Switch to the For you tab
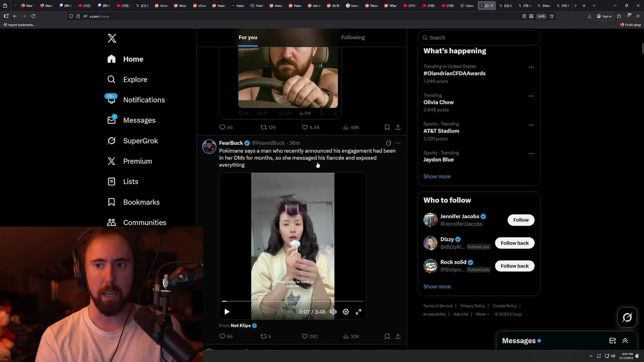644x362 pixels. coord(248,37)
